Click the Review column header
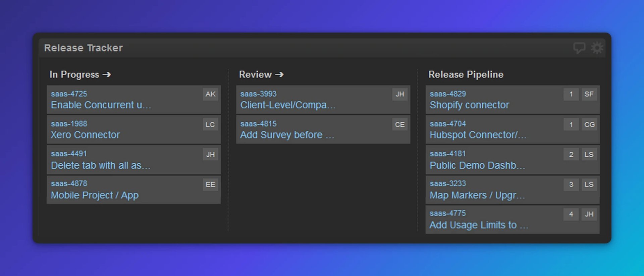Image resolution: width=644 pixels, height=276 pixels. pyautogui.click(x=255, y=74)
